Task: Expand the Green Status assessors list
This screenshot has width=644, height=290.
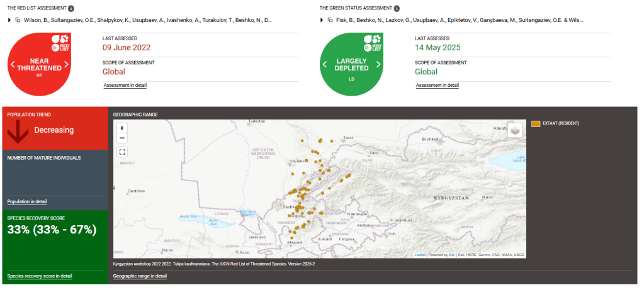Action: coord(322,20)
